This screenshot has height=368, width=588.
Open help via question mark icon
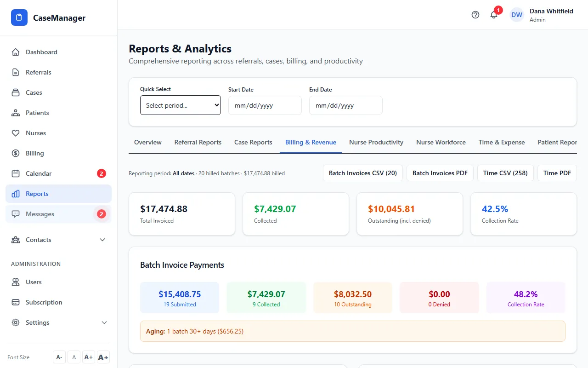(x=475, y=15)
